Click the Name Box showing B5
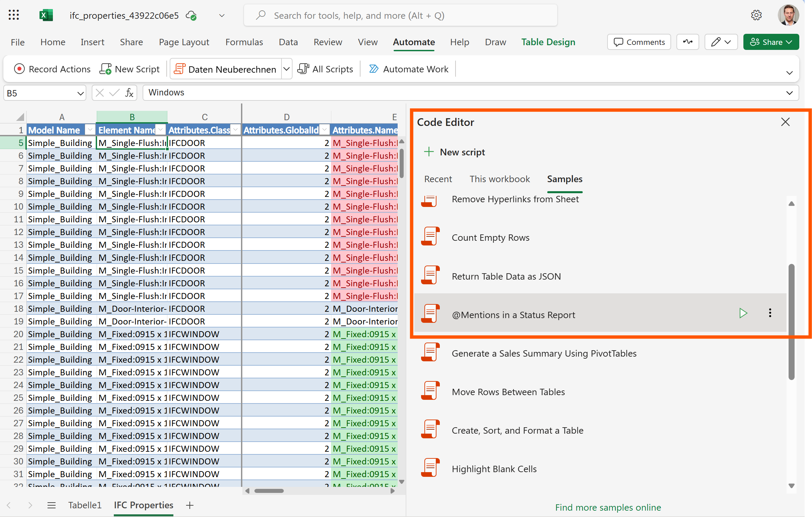 45,93
